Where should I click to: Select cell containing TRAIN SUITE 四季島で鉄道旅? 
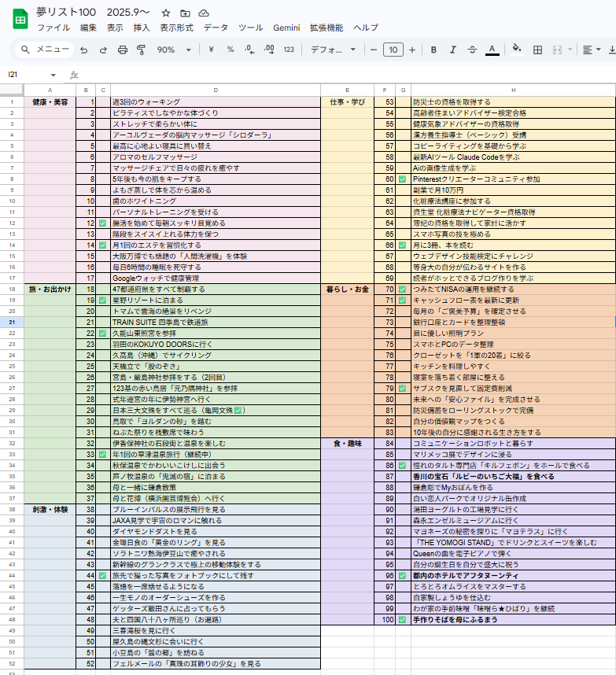(x=215, y=323)
